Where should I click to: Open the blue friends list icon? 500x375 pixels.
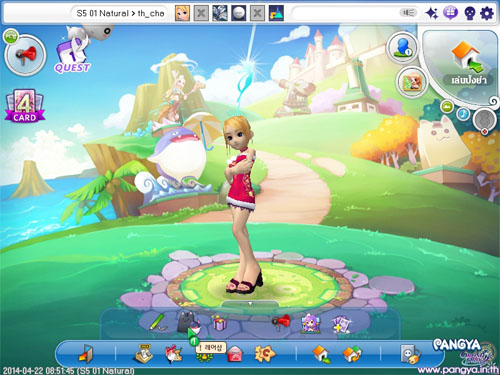[402, 48]
